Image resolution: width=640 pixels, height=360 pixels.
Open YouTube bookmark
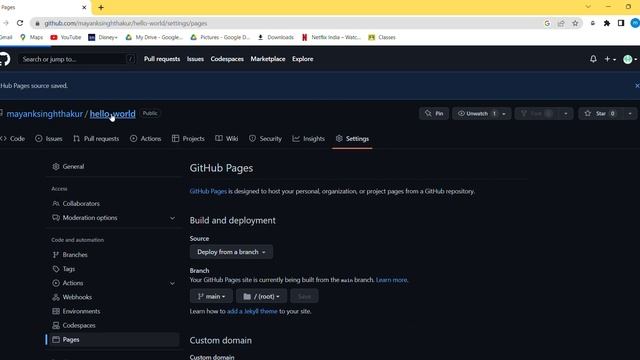(66, 37)
